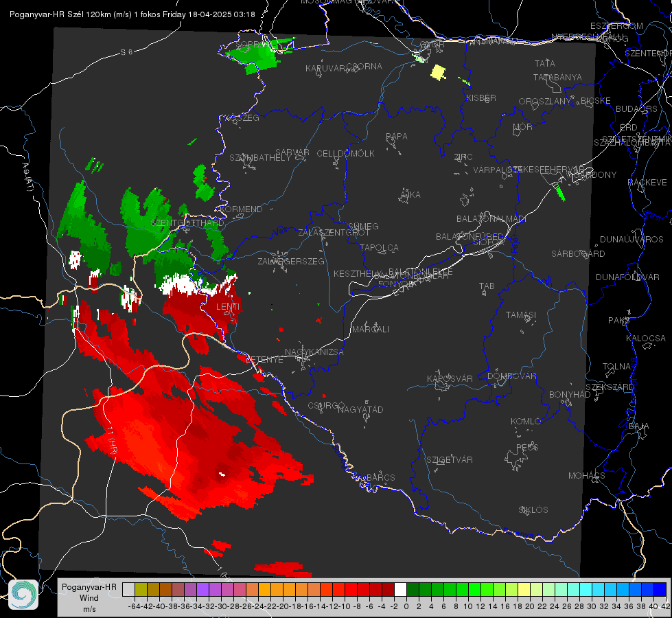672x618 pixels.
Task: Click the TAPOLCA label
Action: coord(380,247)
